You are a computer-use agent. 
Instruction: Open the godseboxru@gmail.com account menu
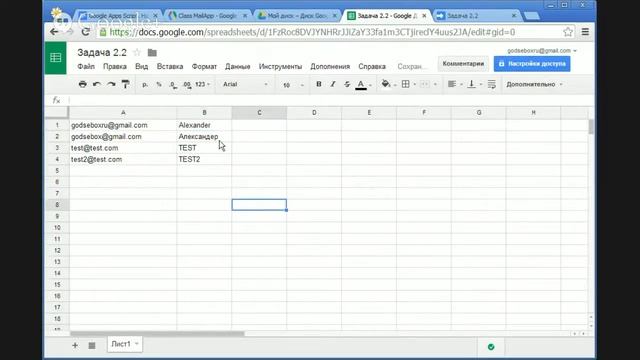click(x=542, y=51)
